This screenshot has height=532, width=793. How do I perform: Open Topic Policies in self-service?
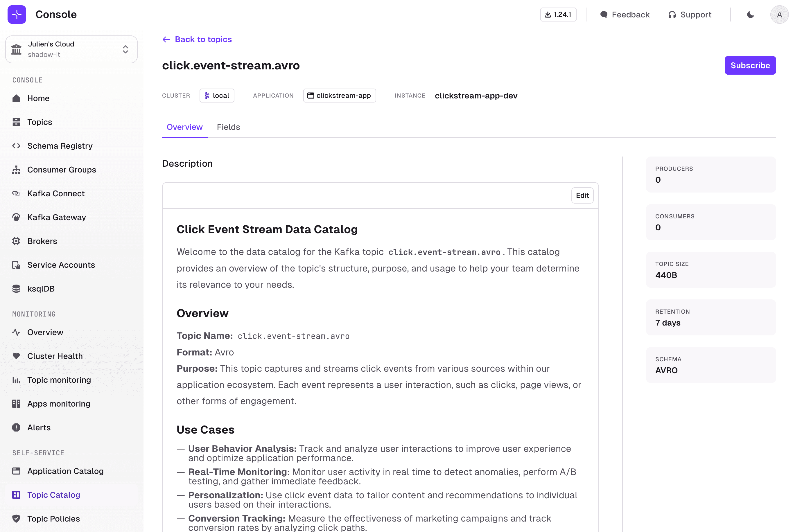53,518
